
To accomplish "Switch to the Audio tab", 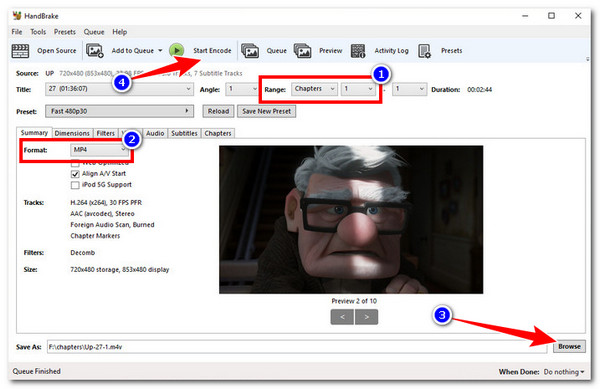I will tap(155, 133).
